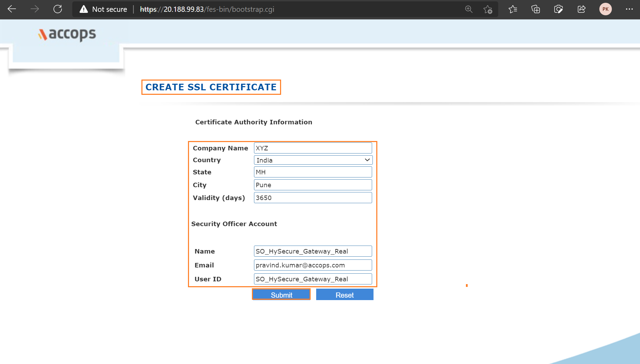Click the 'CREATE SSL CERTIFICATE' heading
Screen dimensions: 640x364
click(211, 87)
